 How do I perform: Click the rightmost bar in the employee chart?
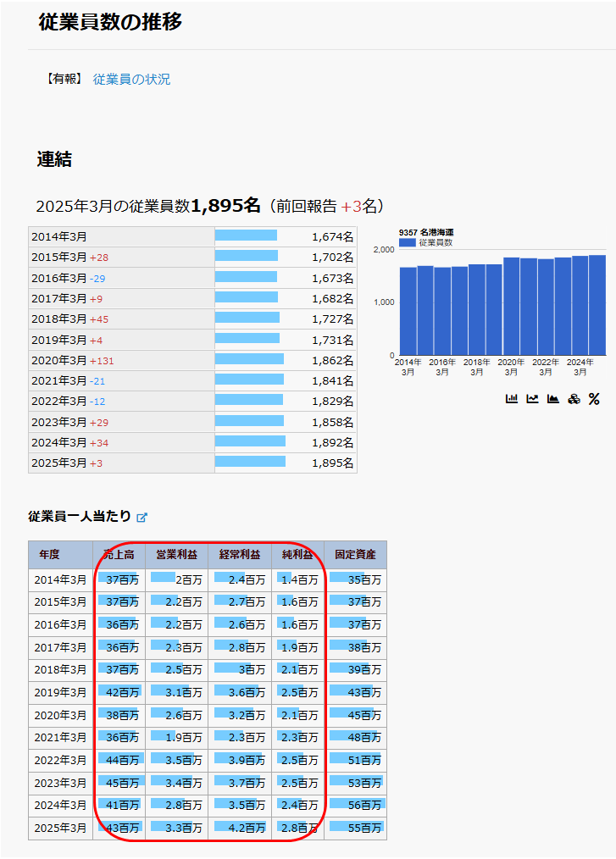coord(597,305)
